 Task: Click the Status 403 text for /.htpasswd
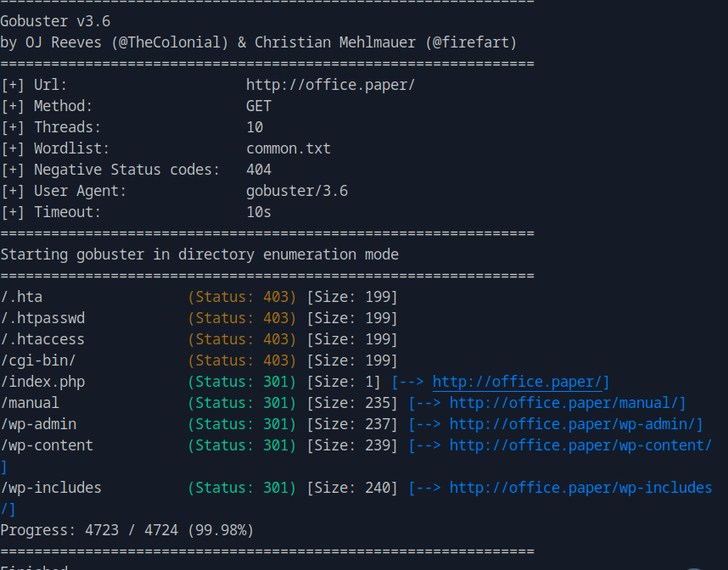(242, 318)
